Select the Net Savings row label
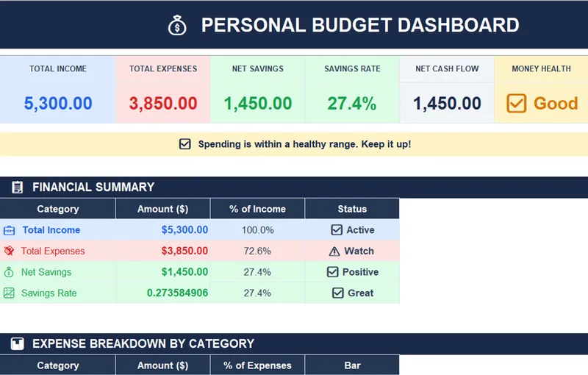Viewport: 588px width, 375px height. click(46, 272)
